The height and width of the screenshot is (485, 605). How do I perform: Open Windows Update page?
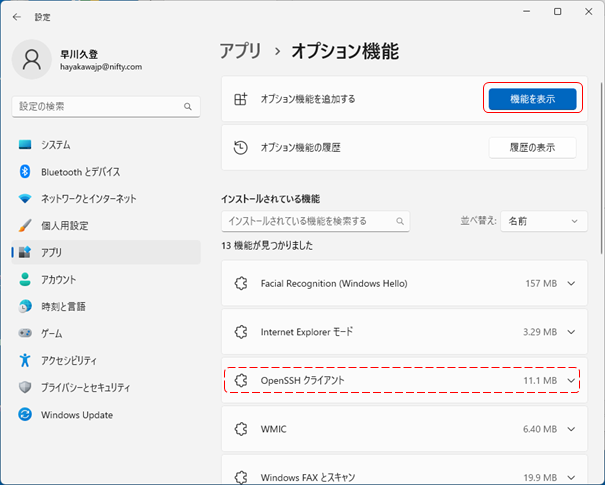pos(77,415)
